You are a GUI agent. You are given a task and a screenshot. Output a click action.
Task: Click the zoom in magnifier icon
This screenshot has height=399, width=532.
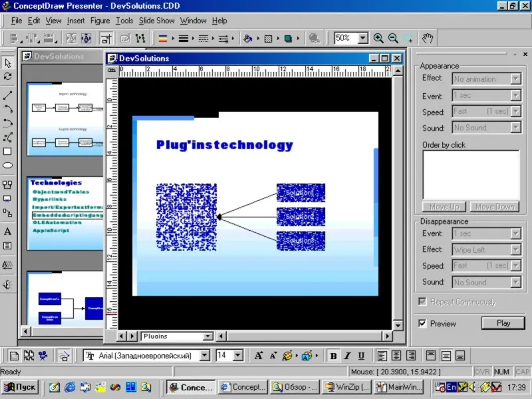[x=378, y=39]
